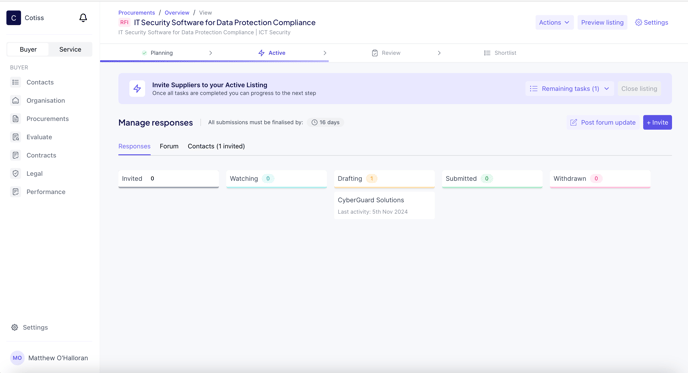This screenshot has width=688, height=373.
Task: Open the Contacts (1 invited) tab
Action: click(x=216, y=146)
